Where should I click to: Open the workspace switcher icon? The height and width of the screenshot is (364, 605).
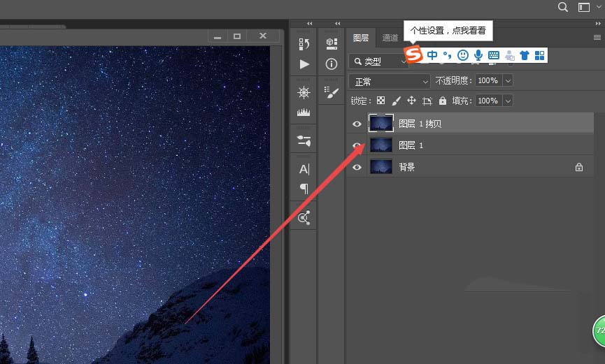click(584, 7)
